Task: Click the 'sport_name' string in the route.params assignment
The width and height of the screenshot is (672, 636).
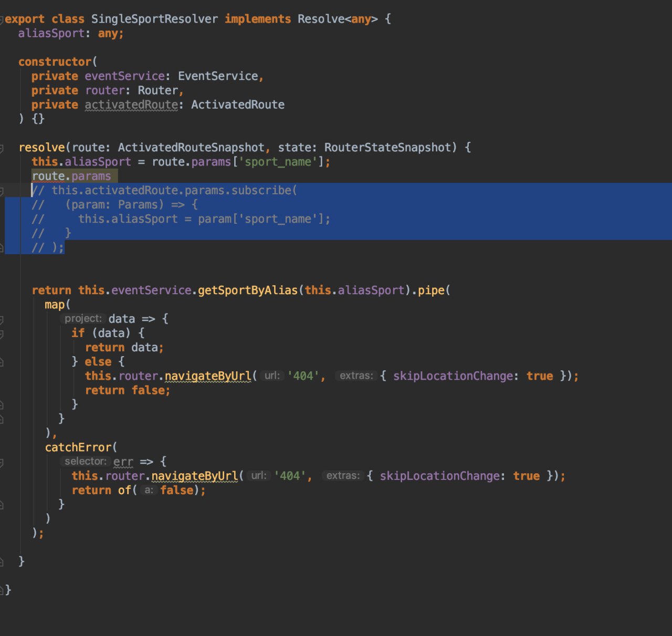Action: click(278, 162)
